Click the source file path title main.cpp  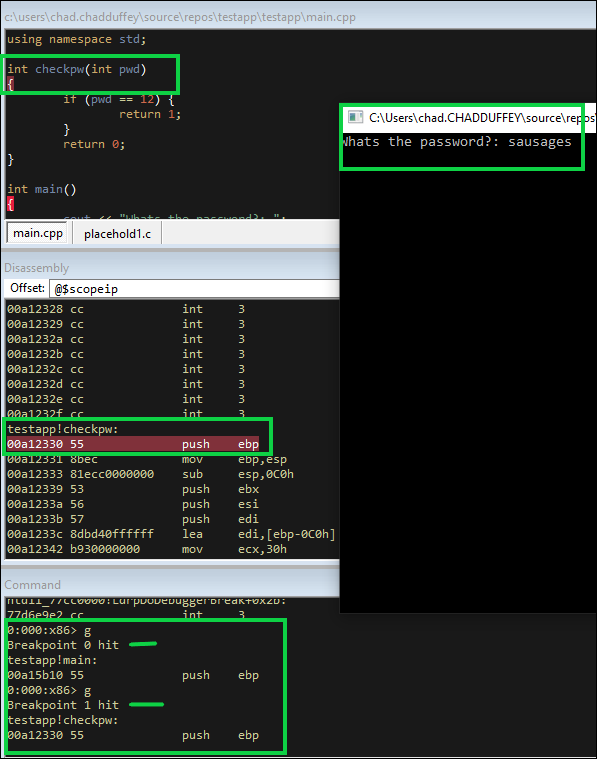tap(180, 17)
